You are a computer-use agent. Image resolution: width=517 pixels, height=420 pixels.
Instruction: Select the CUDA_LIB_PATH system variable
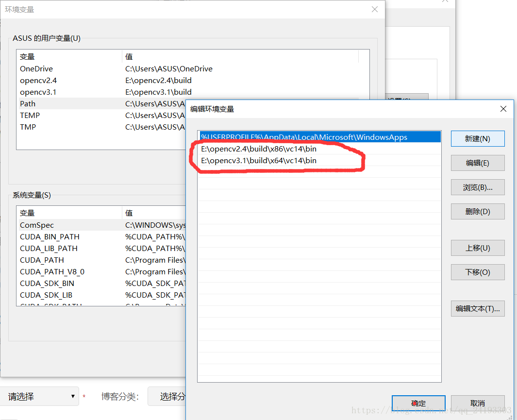pos(102,248)
